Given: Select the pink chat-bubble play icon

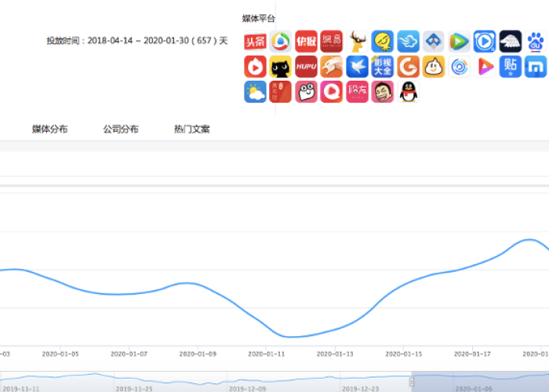Looking at the screenshot, I should (332, 92).
